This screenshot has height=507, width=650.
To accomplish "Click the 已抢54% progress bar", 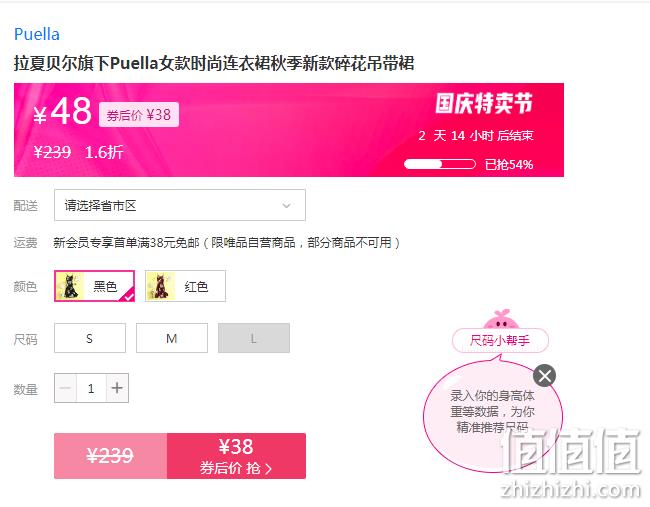I will 440,164.
